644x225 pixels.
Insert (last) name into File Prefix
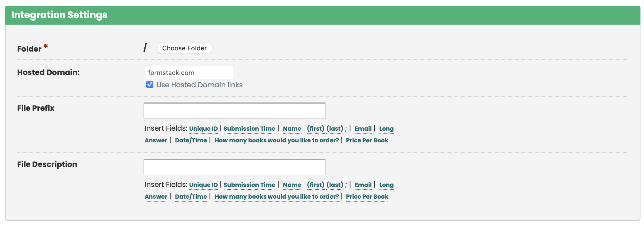pyautogui.click(x=335, y=129)
